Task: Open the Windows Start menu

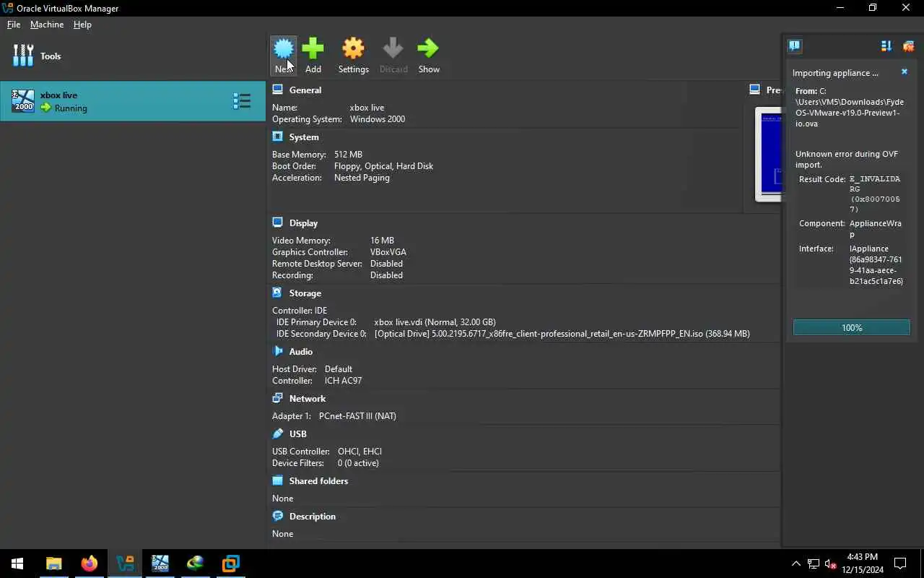Action: click(x=17, y=564)
